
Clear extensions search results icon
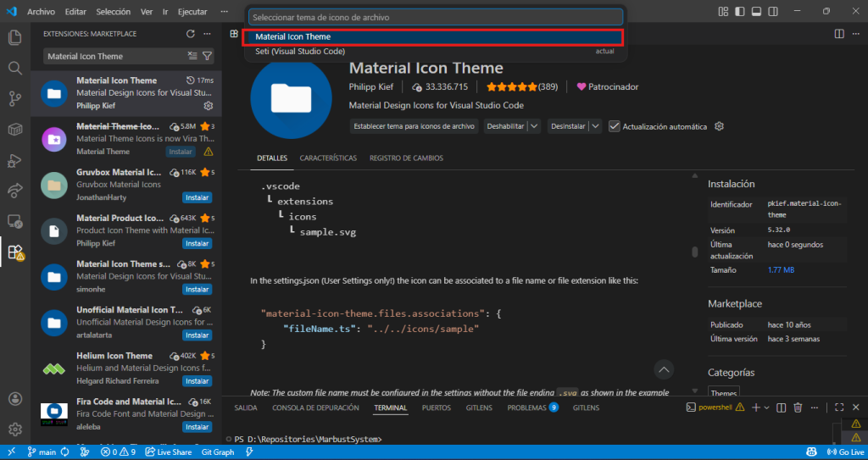(192, 56)
